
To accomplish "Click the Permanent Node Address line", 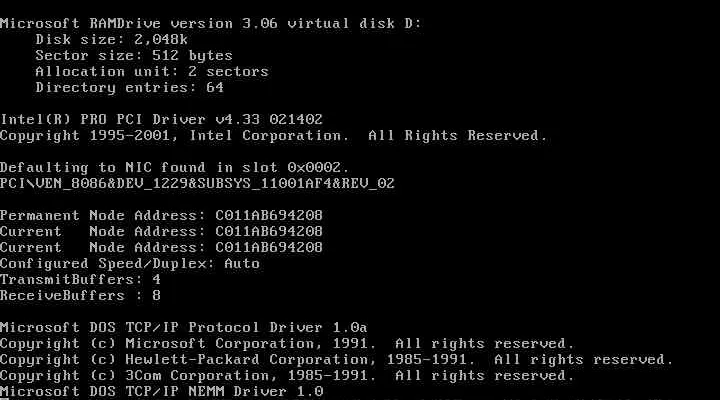I will point(161,215).
